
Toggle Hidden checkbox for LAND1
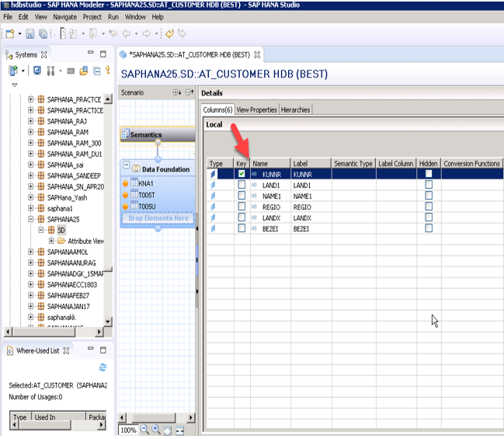(x=429, y=185)
